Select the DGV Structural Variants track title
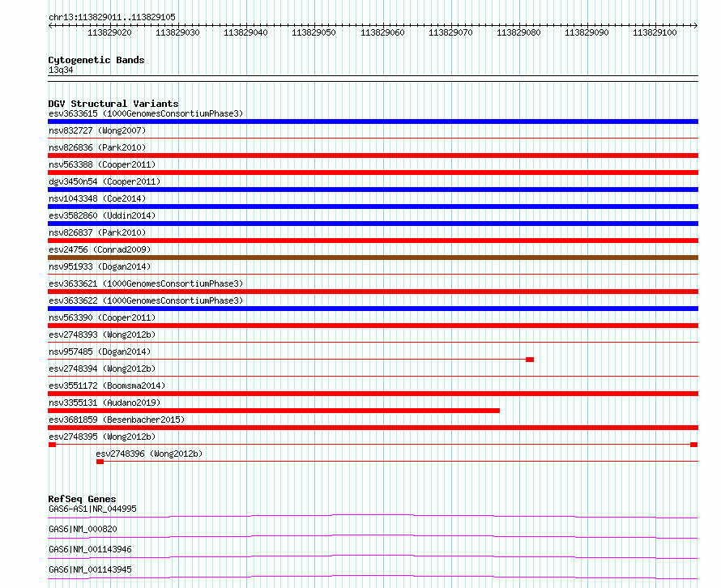Screen dimensions: 721x588 tap(113, 104)
